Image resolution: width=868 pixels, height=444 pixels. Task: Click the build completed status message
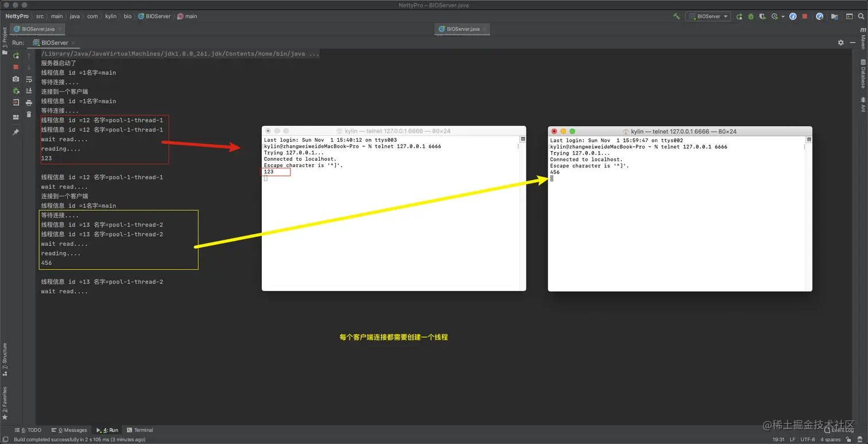(79, 439)
